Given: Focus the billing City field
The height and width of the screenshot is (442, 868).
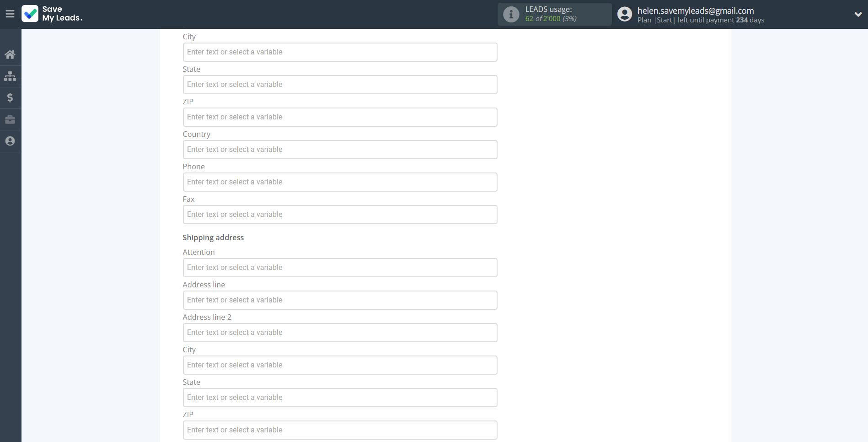Looking at the screenshot, I should click(x=340, y=52).
